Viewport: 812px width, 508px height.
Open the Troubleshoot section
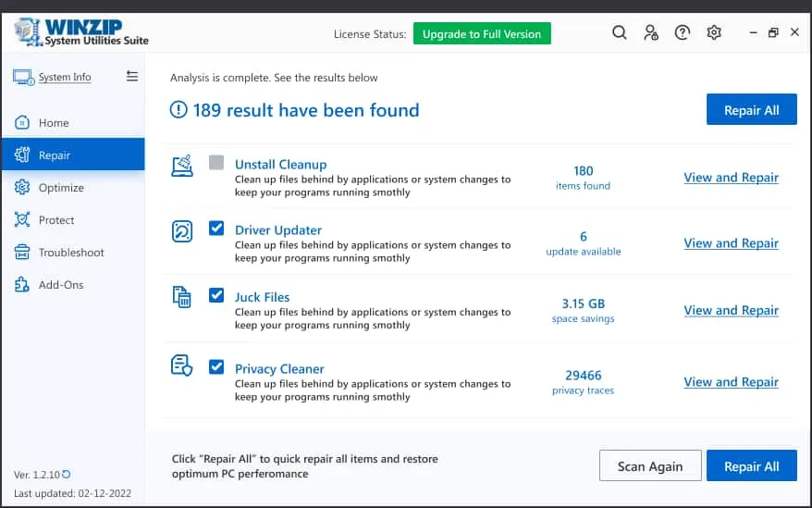(73, 252)
